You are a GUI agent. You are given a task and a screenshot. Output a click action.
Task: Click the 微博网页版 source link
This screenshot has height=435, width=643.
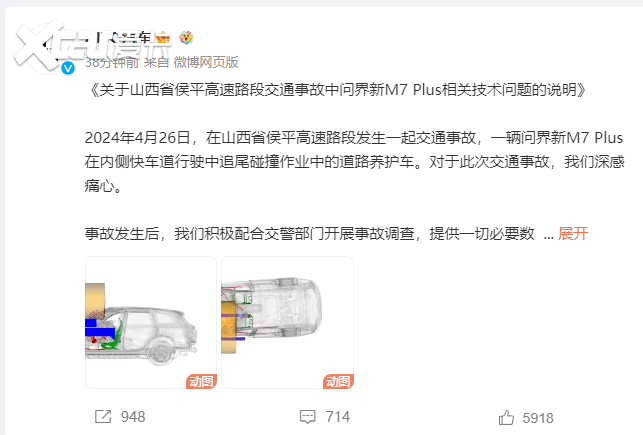coord(206,62)
